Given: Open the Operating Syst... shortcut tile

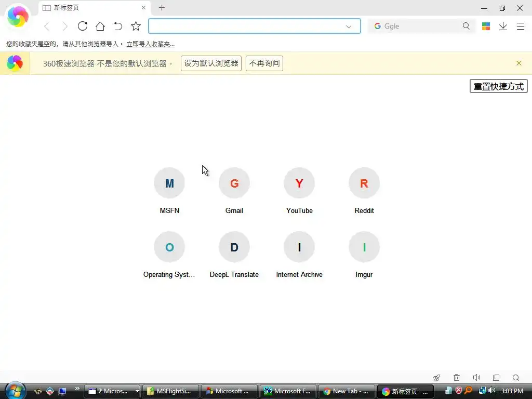Looking at the screenshot, I should click(169, 255).
